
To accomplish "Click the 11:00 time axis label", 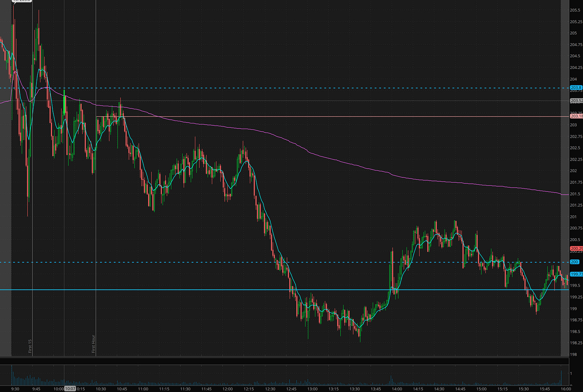I will (x=143, y=389).
